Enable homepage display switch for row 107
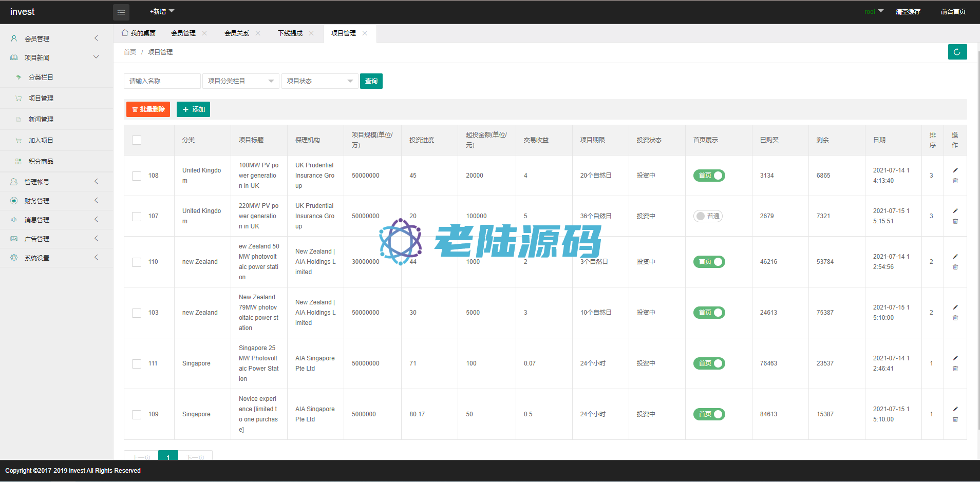980x482 pixels. pos(708,216)
